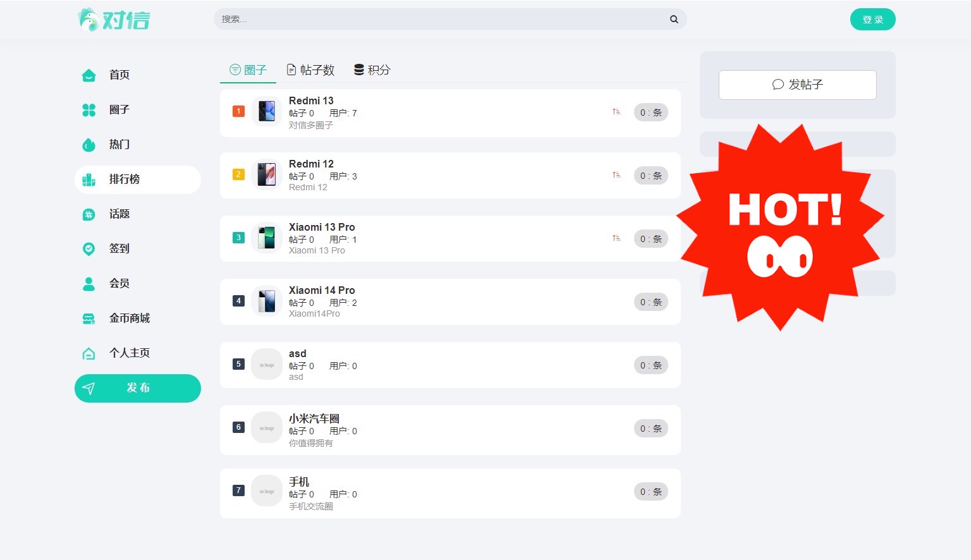Viewport: 971px width, 560px height.
Task: Open the 签到 check-in icon
Action: [89, 249]
